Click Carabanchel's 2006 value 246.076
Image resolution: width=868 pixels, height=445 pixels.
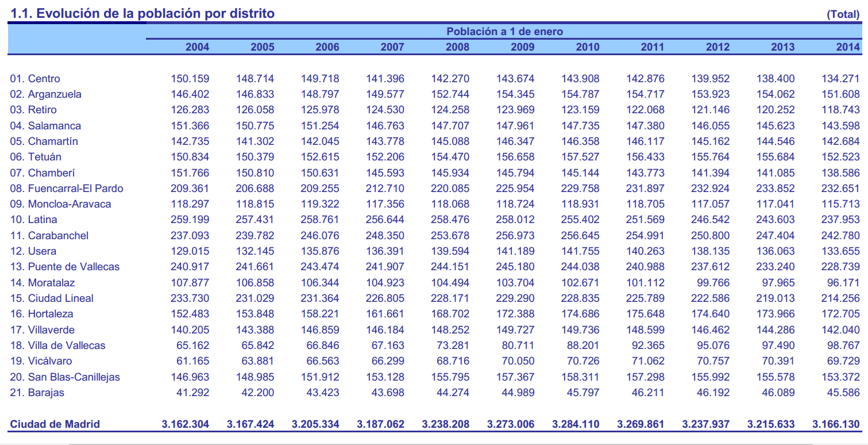point(320,236)
